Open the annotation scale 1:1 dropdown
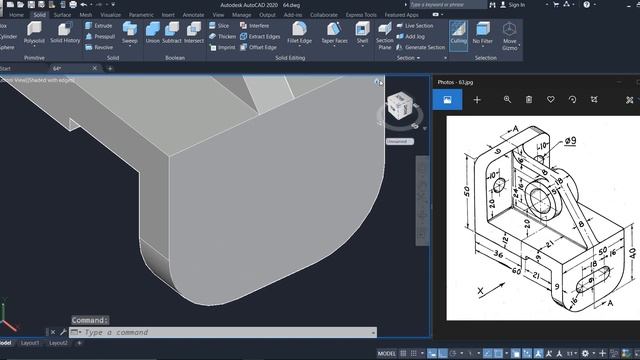The height and width of the screenshot is (360, 640). click(x=571, y=353)
